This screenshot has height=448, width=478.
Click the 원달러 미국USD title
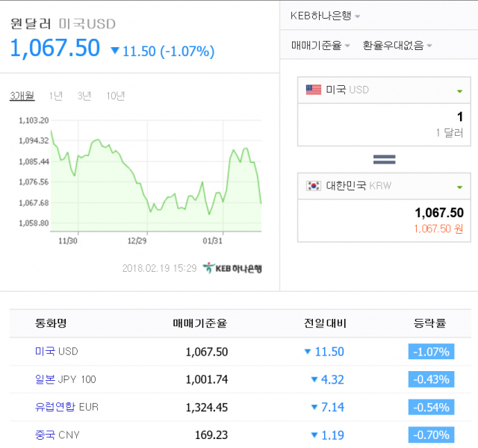click(63, 24)
